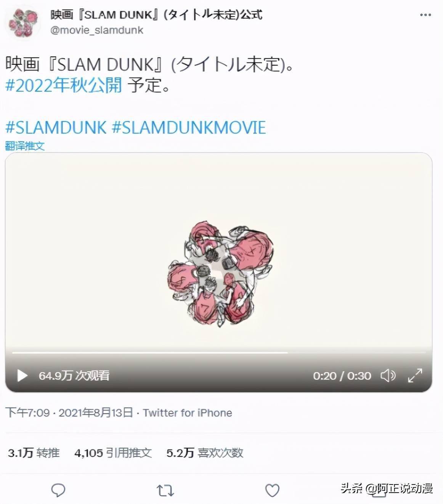Click the Twitter for iPhone source label
Viewport: 443px width, 504px height.
point(188,413)
